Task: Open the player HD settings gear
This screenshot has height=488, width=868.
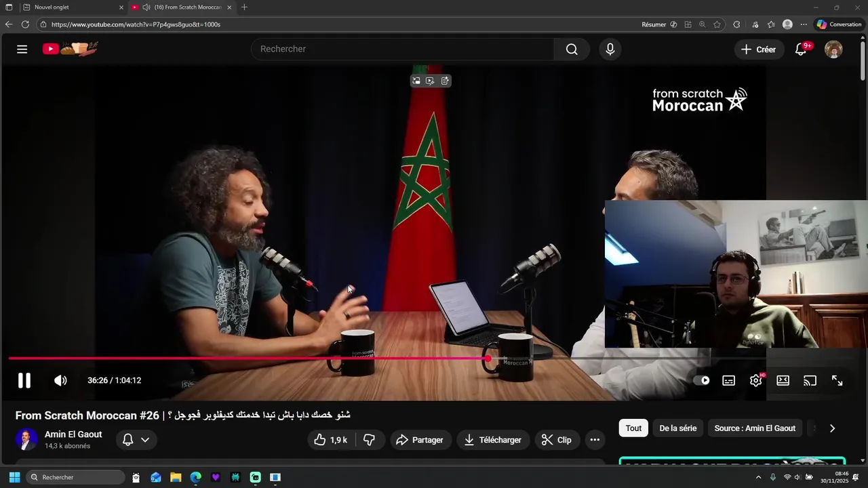Action: coord(756,380)
